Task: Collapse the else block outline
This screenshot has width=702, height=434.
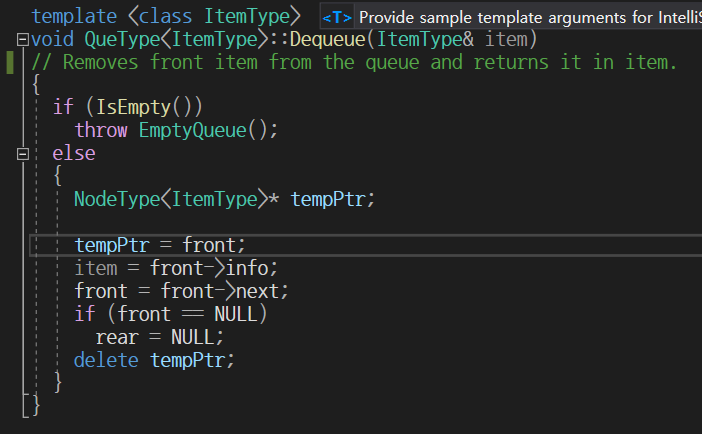Action: 23,154
